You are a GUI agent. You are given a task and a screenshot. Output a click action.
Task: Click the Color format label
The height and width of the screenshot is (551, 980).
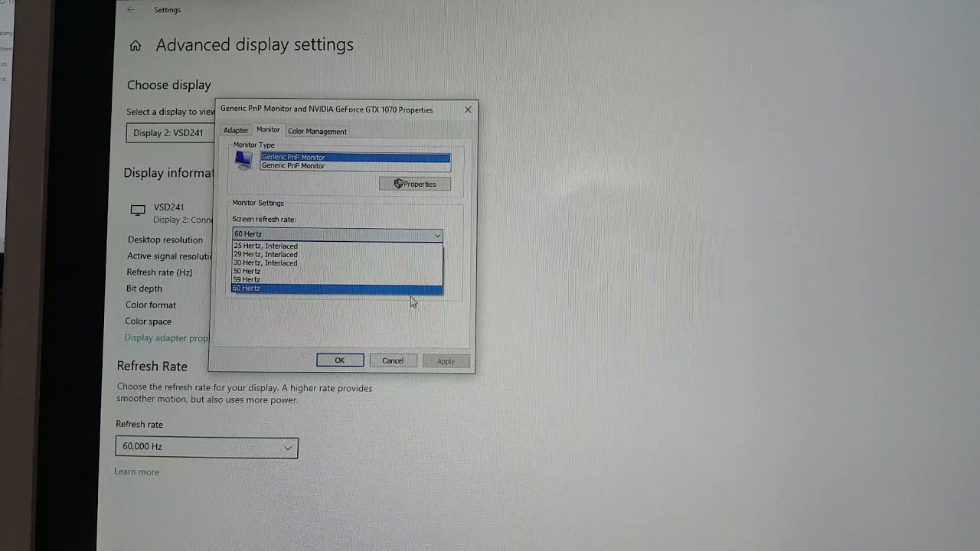point(151,305)
